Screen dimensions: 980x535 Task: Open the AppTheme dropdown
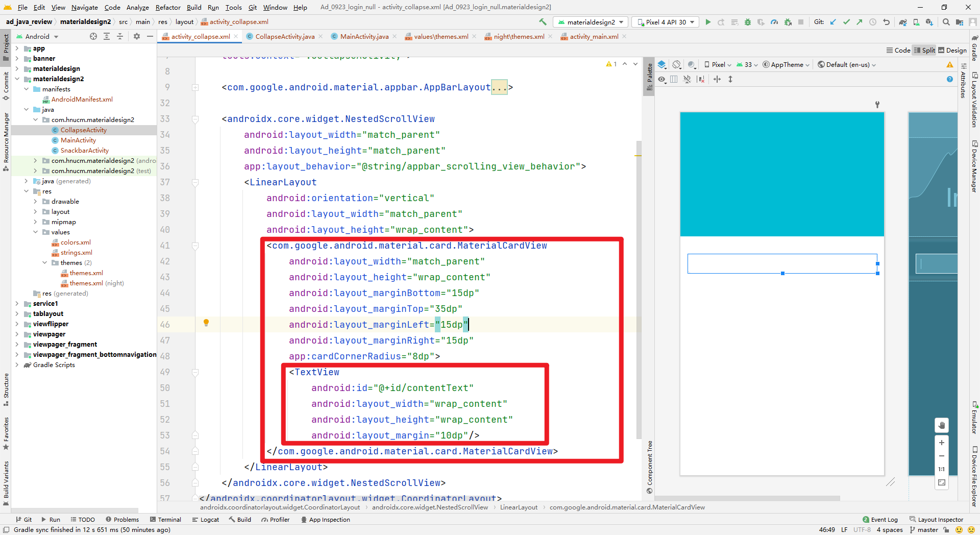[x=786, y=65]
